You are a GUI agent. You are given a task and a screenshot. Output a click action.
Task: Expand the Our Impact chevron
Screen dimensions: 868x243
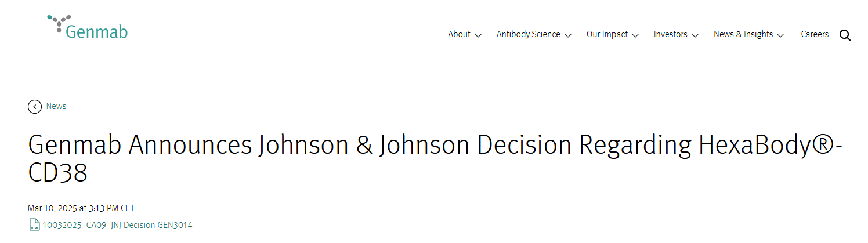pos(635,35)
